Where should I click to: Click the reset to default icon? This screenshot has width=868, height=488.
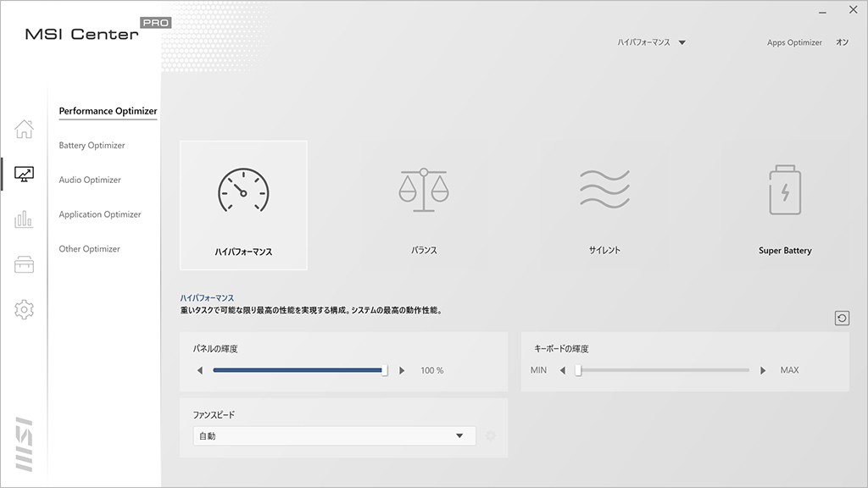[x=842, y=319]
